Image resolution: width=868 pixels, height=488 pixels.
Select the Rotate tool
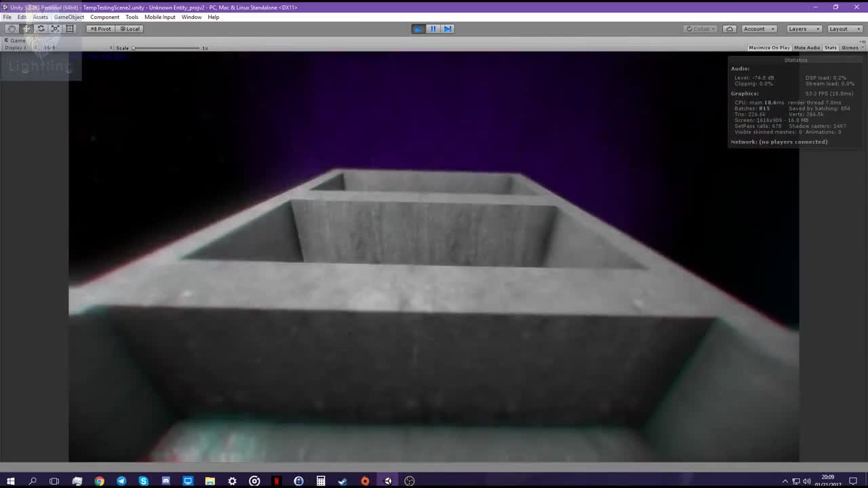(x=40, y=28)
